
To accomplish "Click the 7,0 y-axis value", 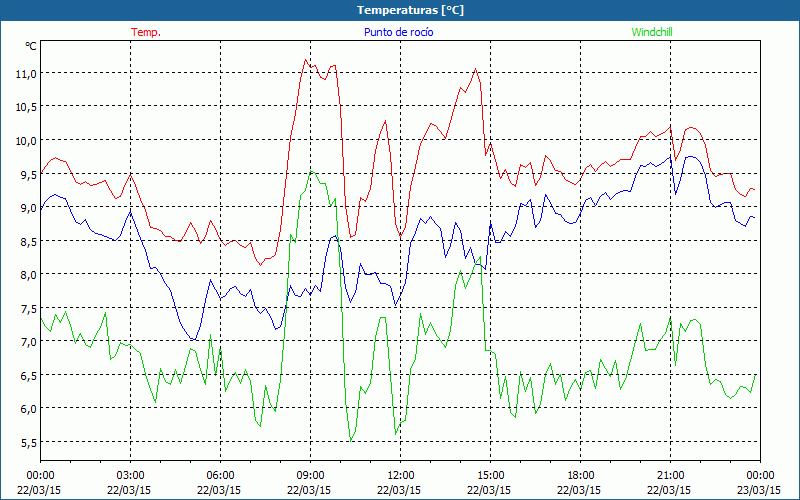I will (x=29, y=341).
